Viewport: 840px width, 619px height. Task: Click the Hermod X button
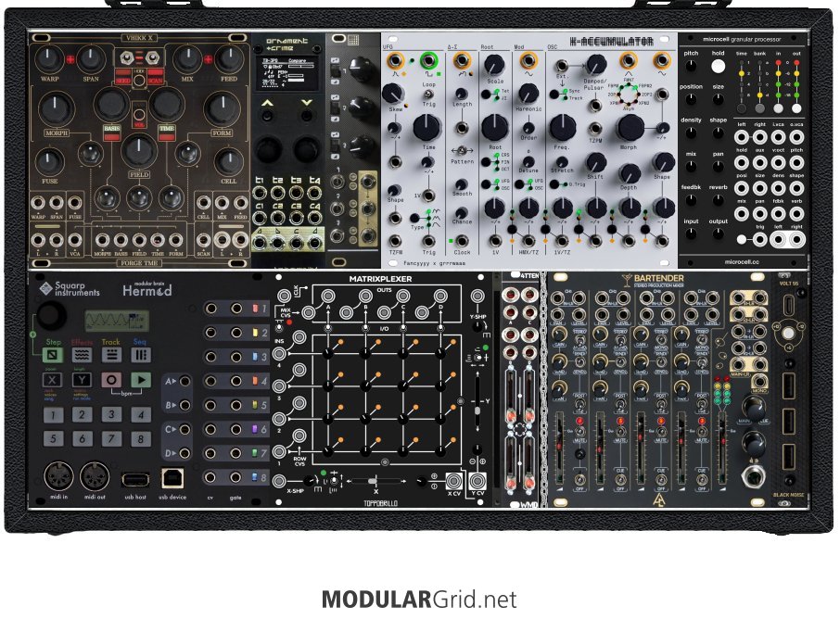pyautogui.click(x=52, y=380)
